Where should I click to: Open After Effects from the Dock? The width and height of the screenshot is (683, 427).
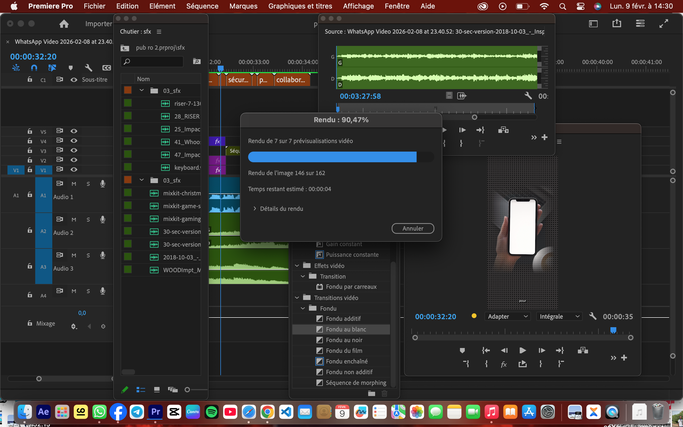click(x=43, y=411)
